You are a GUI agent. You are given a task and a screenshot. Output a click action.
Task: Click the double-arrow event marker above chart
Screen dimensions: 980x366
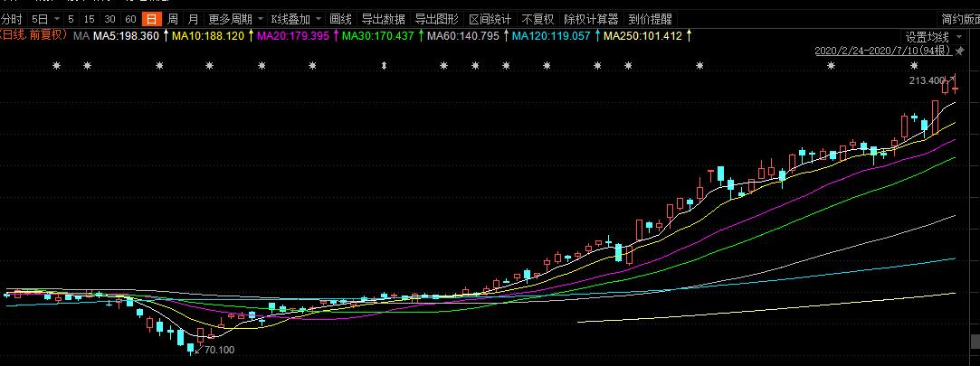click(x=385, y=65)
